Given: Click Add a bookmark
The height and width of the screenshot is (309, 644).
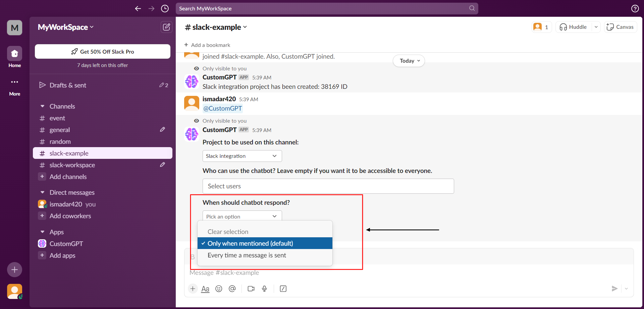Looking at the screenshot, I should click(x=207, y=45).
